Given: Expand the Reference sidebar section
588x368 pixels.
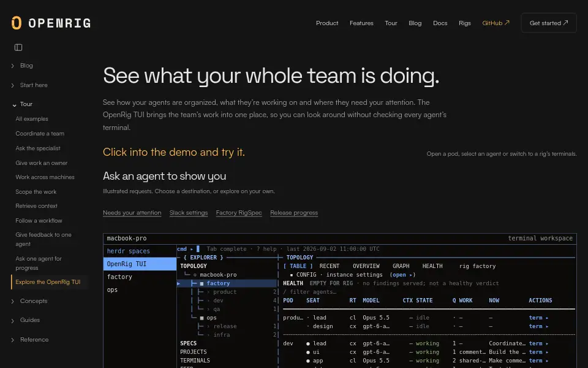Looking at the screenshot, I should click(13, 340).
